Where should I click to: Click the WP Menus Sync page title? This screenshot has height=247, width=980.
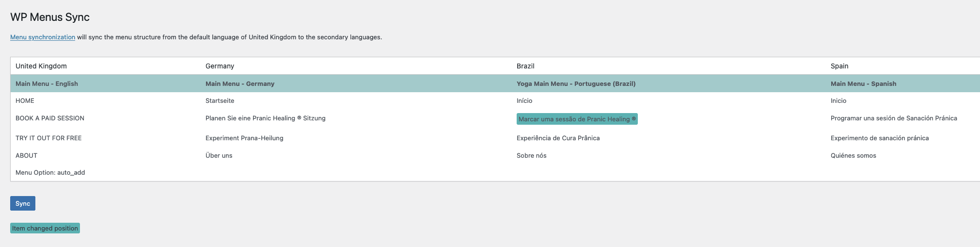click(x=50, y=17)
